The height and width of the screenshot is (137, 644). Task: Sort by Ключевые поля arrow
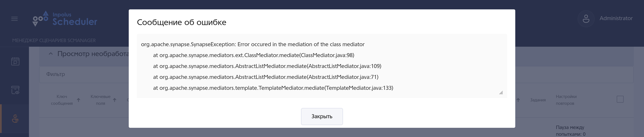point(115,100)
